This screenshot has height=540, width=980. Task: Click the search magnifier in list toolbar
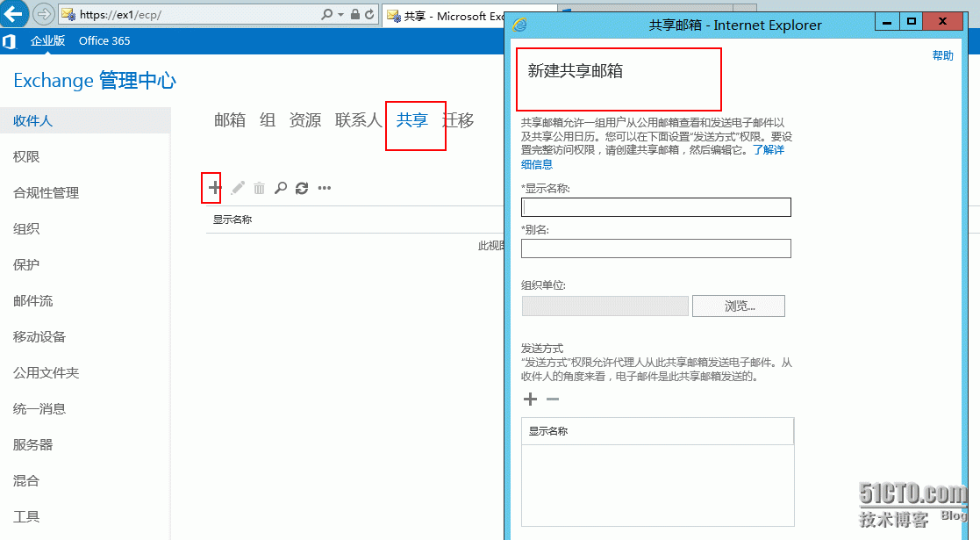[281, 188]
